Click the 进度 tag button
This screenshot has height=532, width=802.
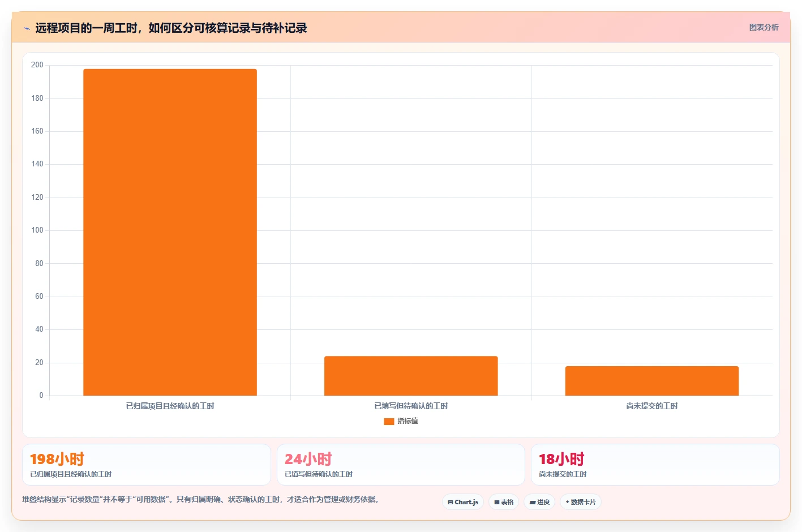(x=539, y=502)
